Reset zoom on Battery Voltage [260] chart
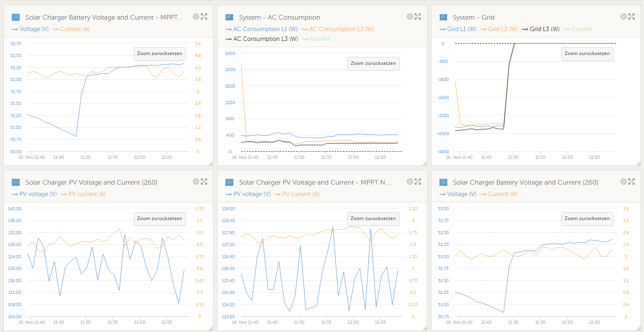 coord(587,219)
